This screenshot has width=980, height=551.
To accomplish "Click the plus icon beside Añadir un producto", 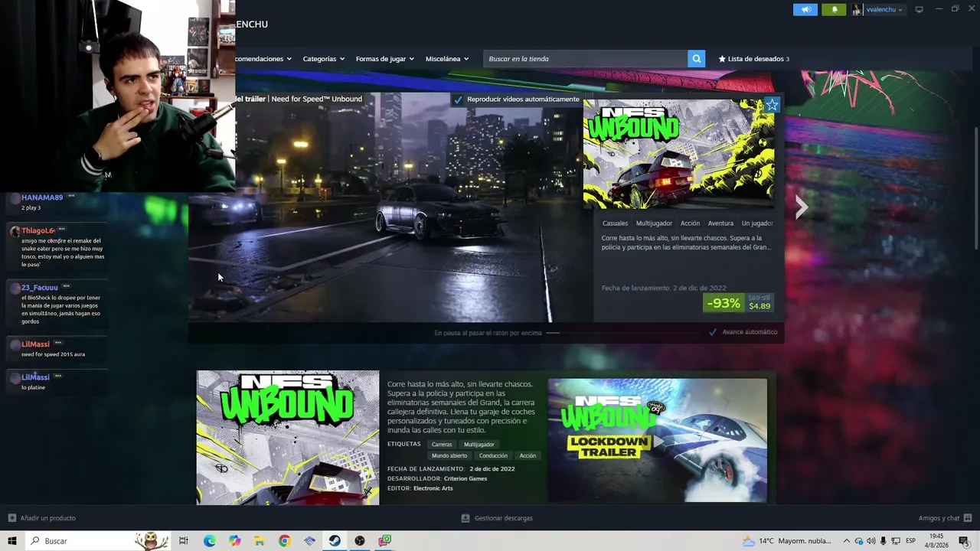I will point(11,518).
